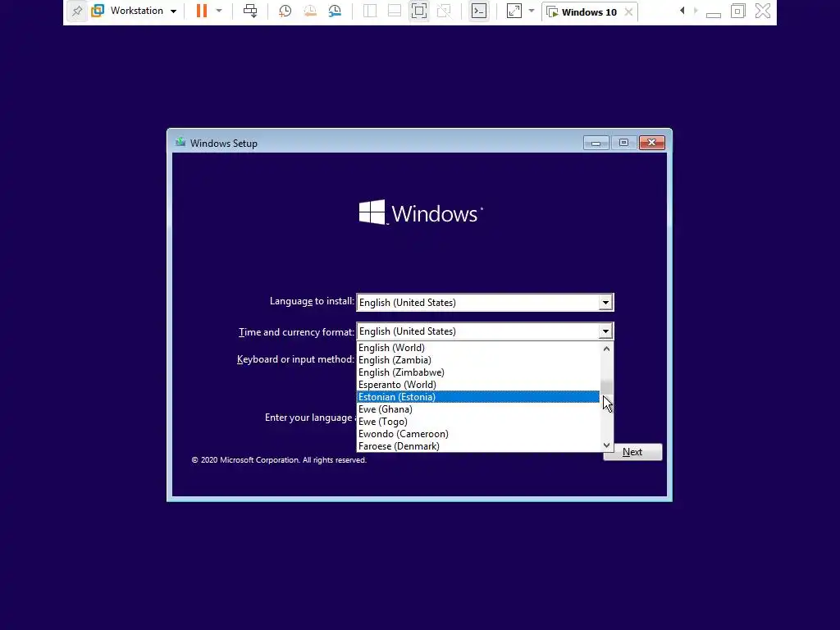The image size is (840, 630).
Task: Pause the virtual machine
Action: tap(202, 11)
